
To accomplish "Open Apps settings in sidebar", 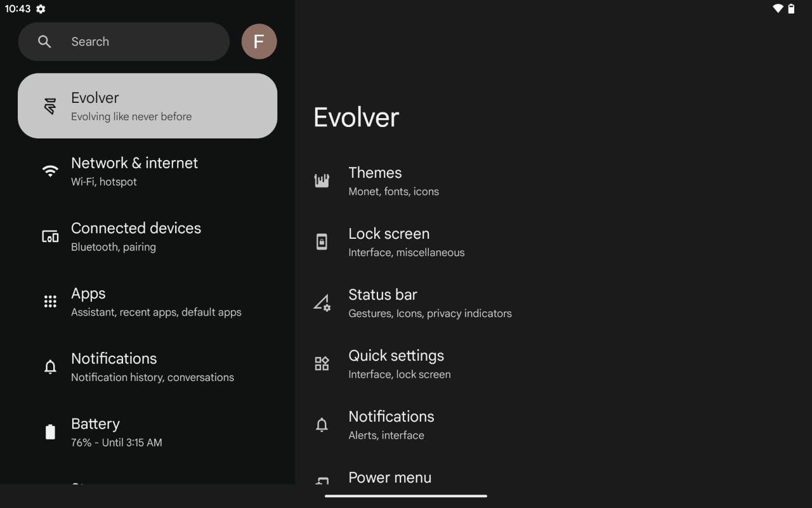I will tap(147, 302).
